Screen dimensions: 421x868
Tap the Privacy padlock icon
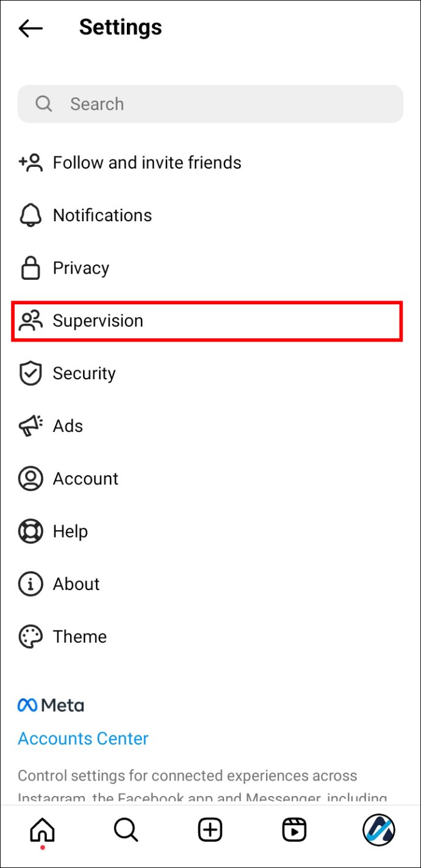(31, 268)
